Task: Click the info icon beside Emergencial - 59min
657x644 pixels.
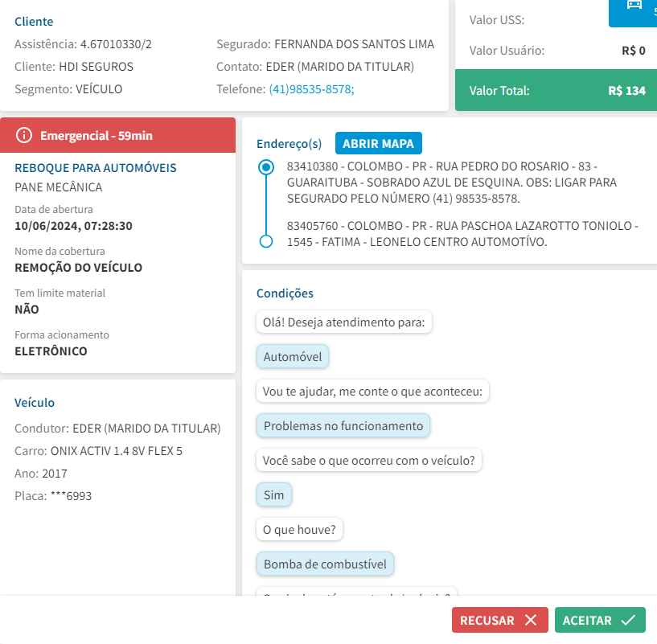Action: 24,135
